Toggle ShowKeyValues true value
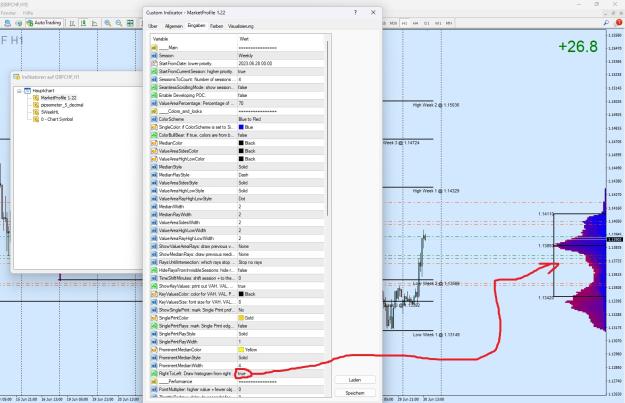 tap(281, 286)
